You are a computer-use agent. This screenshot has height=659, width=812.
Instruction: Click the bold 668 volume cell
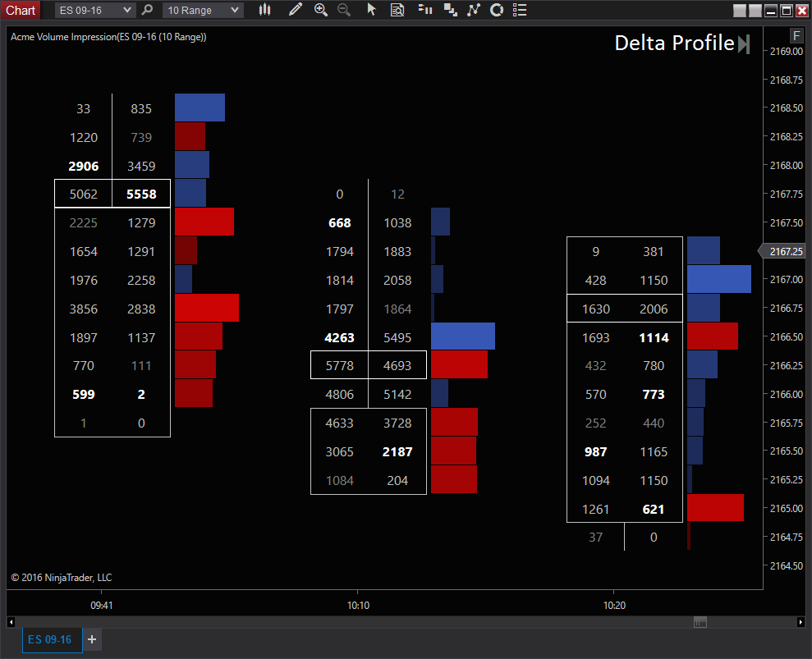pos(340,223)
